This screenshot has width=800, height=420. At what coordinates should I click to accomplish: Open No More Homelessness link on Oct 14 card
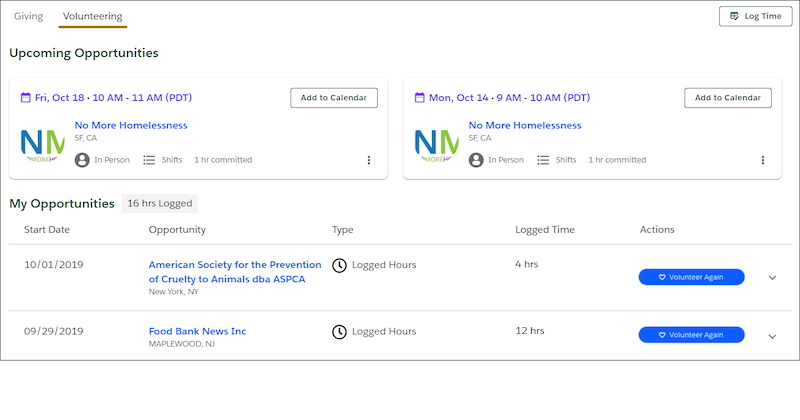pos(525,126)
